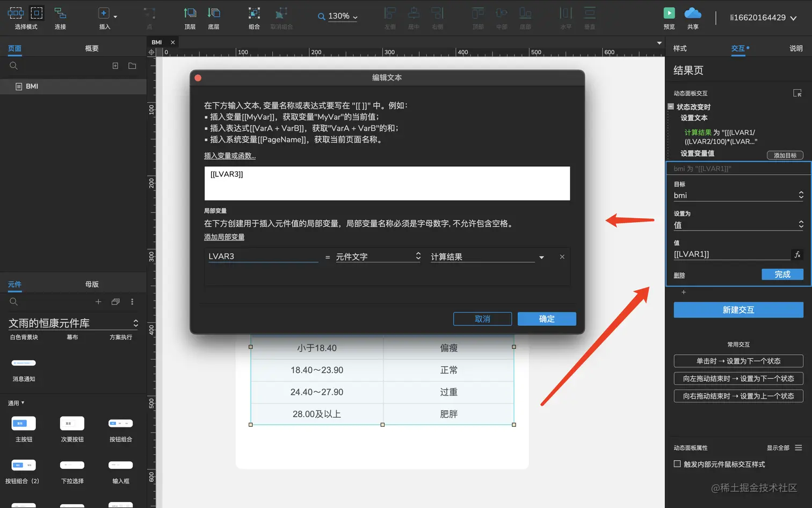This screenshot has height=508, width=812.
Task: Switch to the 页面 pages tab
Action: (x=15, y=48)
